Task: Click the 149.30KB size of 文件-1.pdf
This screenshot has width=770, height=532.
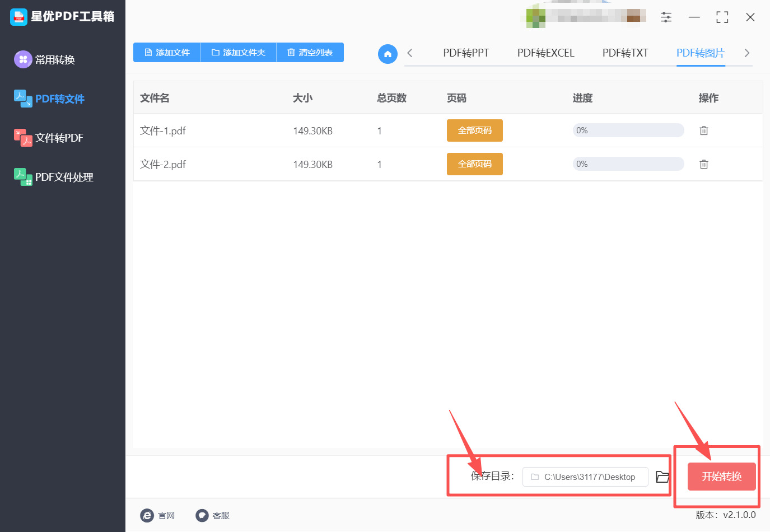Action: (x=313, y=131)
